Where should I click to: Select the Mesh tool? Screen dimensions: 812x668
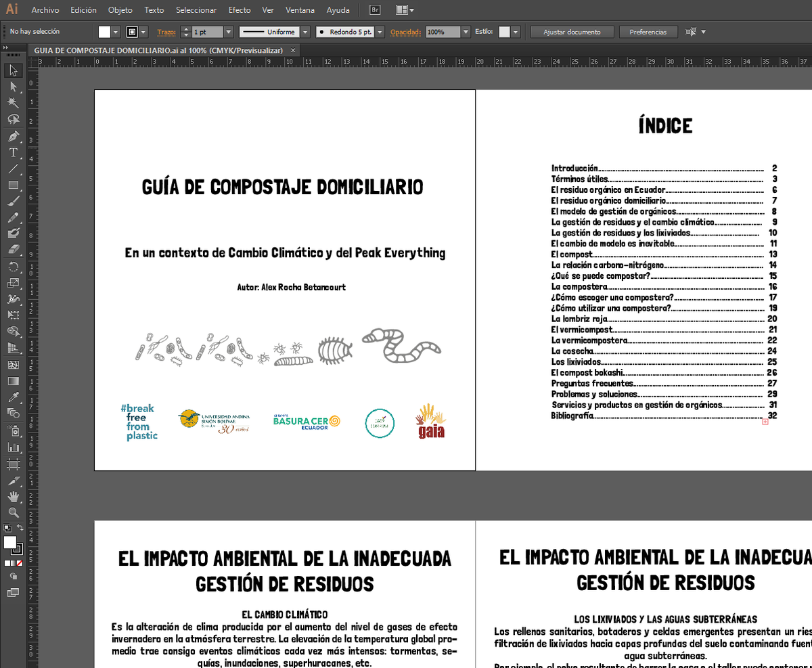coord(13,365)
